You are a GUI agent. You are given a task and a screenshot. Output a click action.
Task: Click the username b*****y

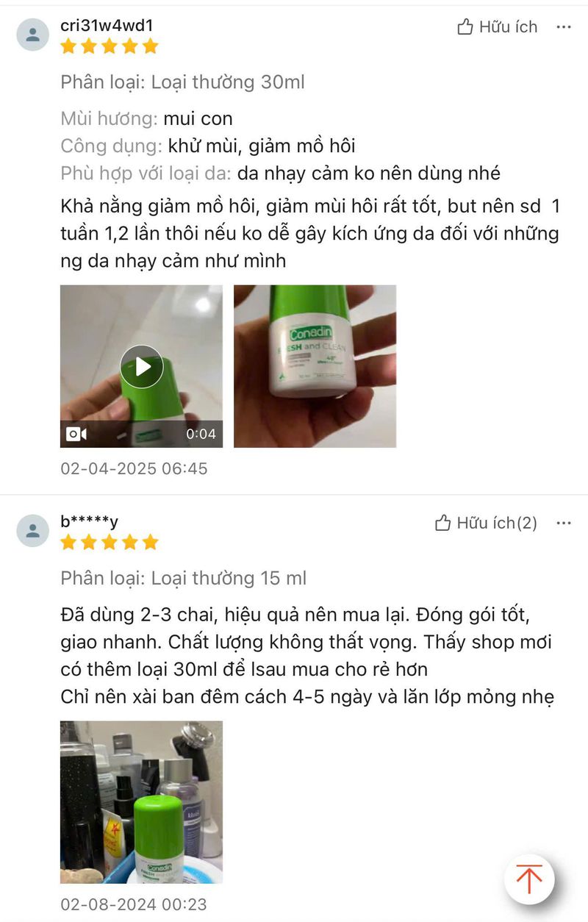[x=89, y=521]
